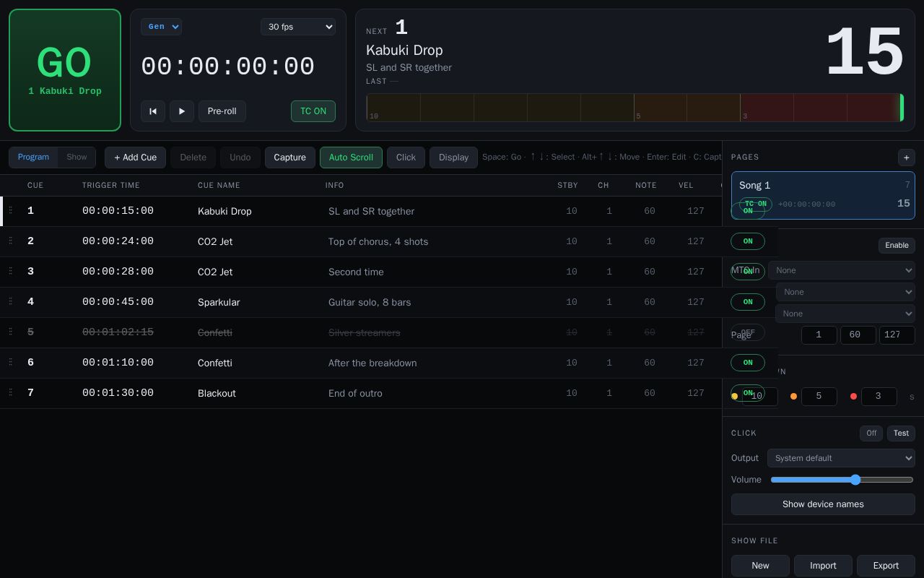The image size is (924, 578).
Task: Toggle the Click section Off button
Action: [871, 433]
